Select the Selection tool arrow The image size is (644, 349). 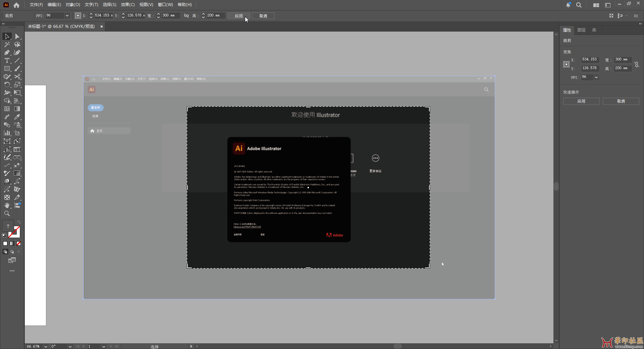pos(7,36)
